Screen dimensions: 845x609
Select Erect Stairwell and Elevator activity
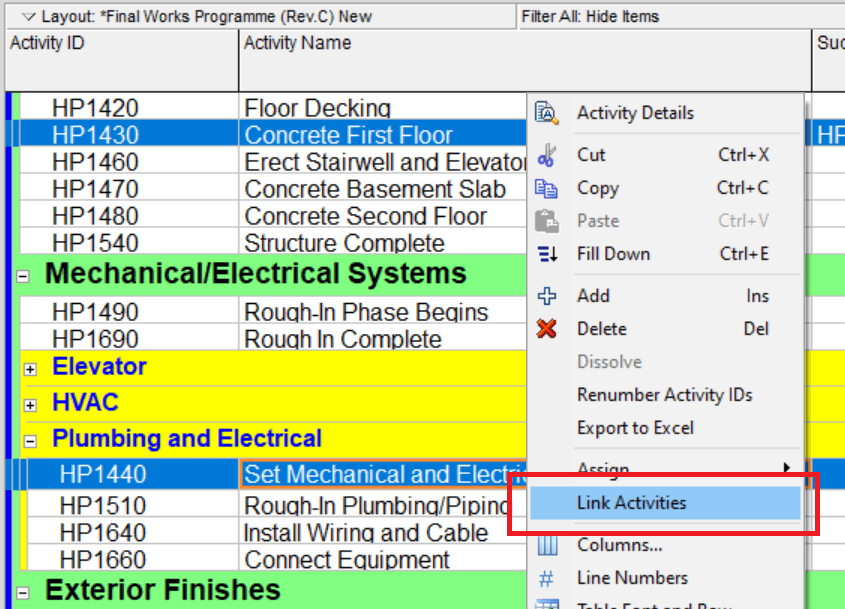point(385,162)
